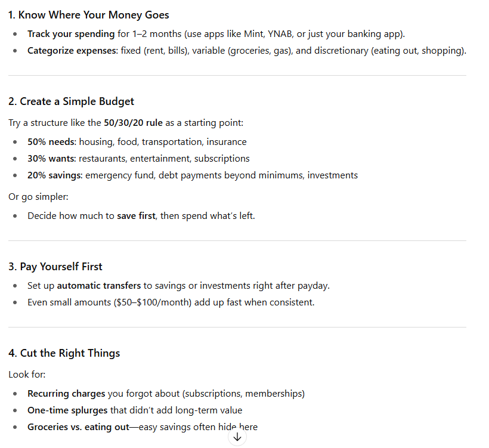Click the '$50–$100/month' small amounts bullet

(171, 302)
